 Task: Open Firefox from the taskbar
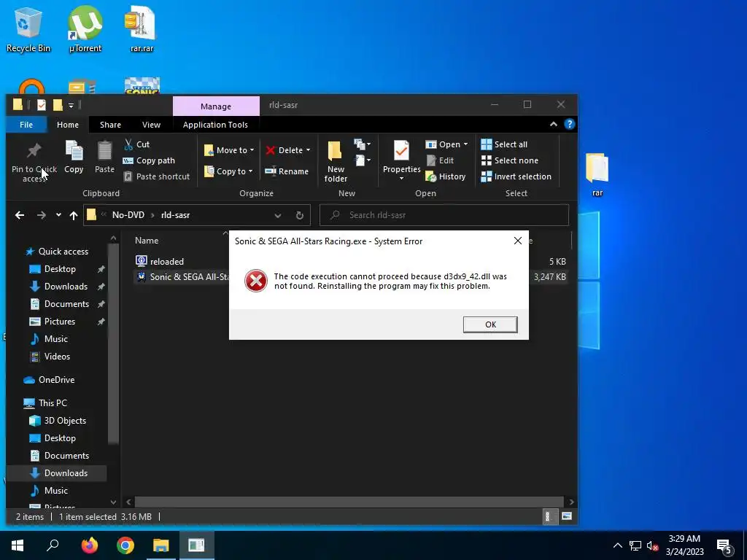[90, 545]
